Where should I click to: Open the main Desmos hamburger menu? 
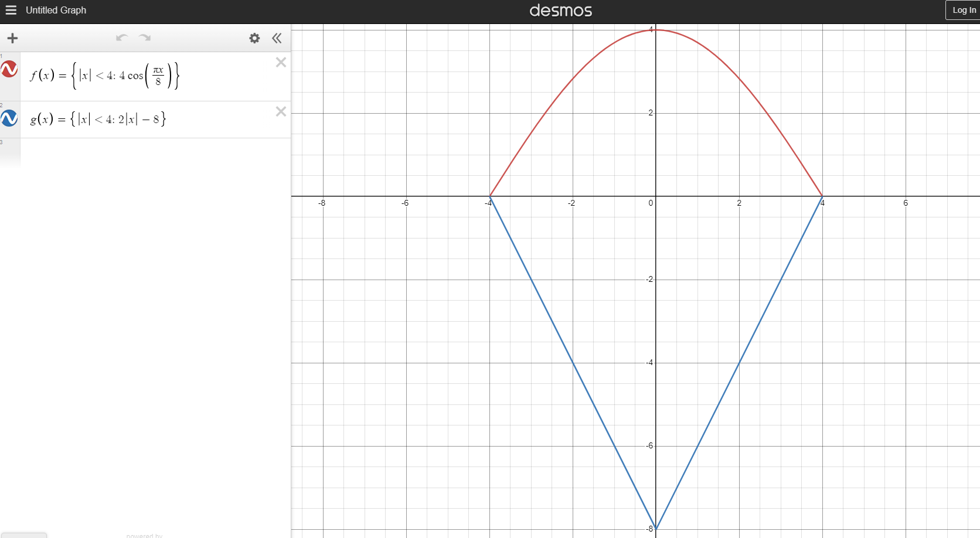(x=11, y=10)
